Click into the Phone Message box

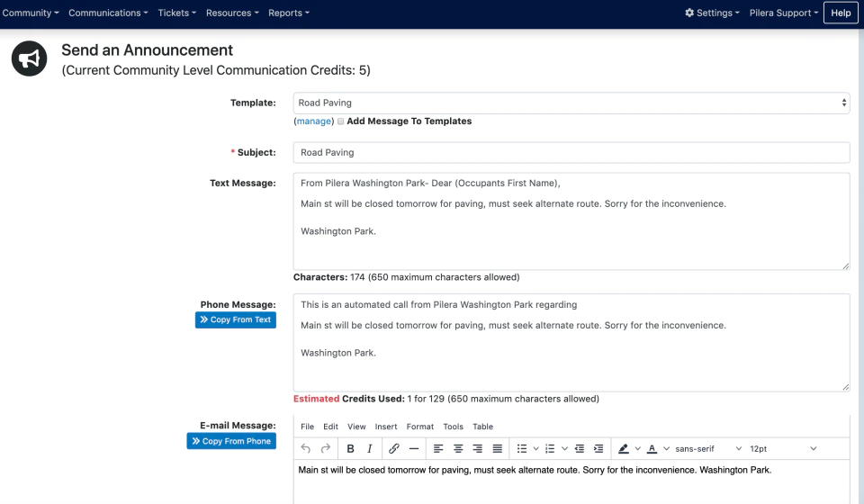pos(571,343)
